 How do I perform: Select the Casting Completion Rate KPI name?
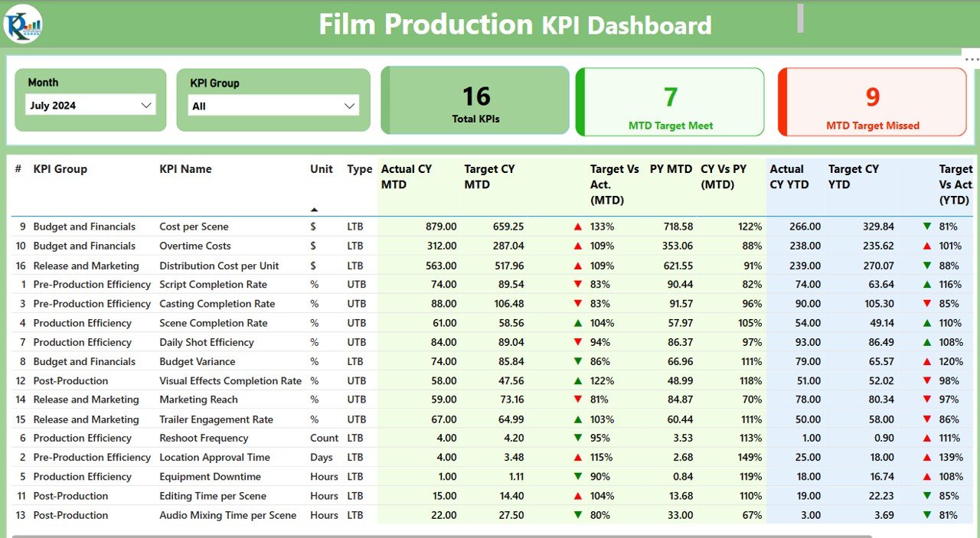(217, 304)
